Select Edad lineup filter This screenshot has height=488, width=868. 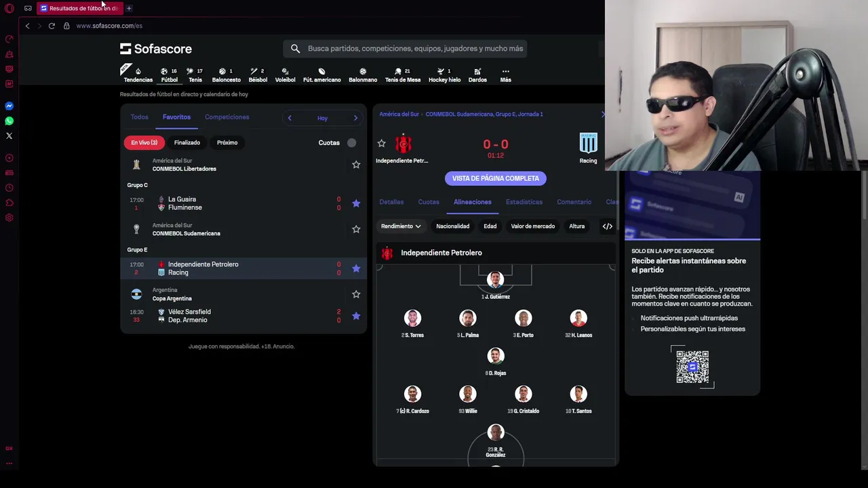(490, 226)
